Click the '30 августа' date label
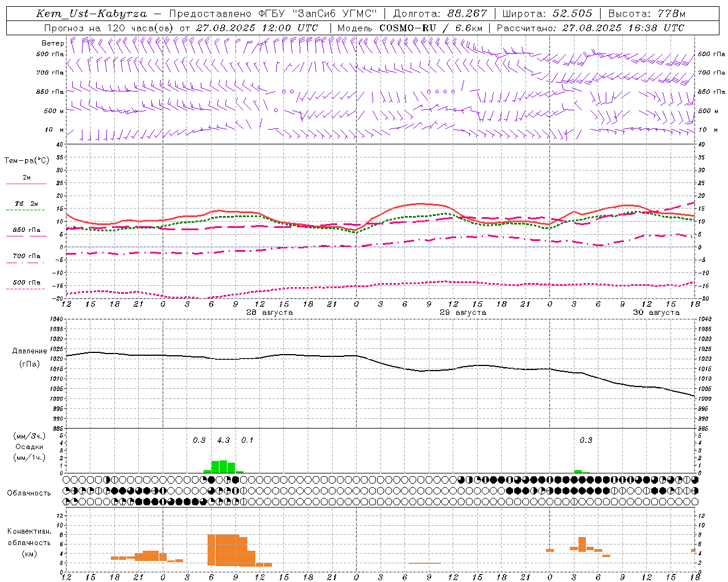Screen dimensions: 728x582 click(656, 313)
